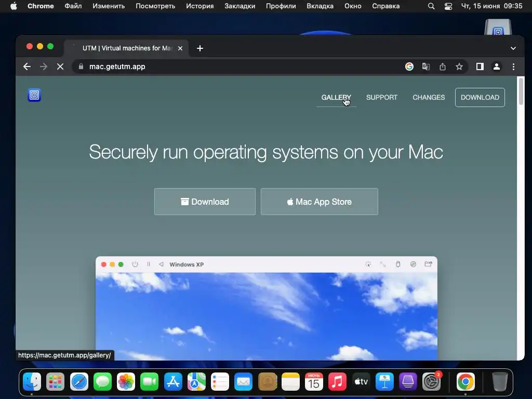This screenshot has height=399, width=532.
Task: Open Reminders from the Dock
Action: click(220, 382)
